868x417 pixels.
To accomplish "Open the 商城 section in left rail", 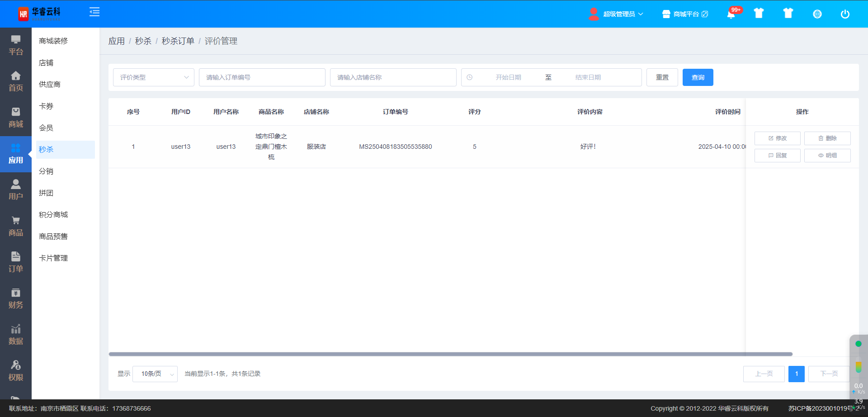I will point(16,118).
